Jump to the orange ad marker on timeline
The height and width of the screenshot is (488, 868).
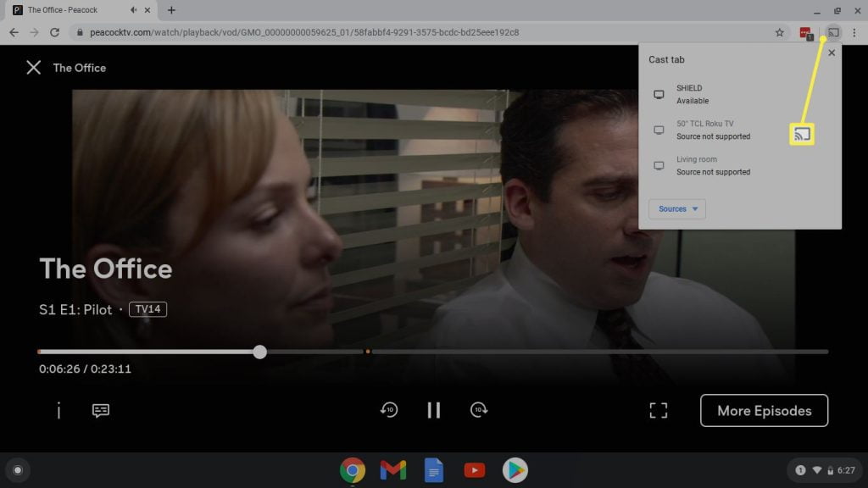pos(368,352)
